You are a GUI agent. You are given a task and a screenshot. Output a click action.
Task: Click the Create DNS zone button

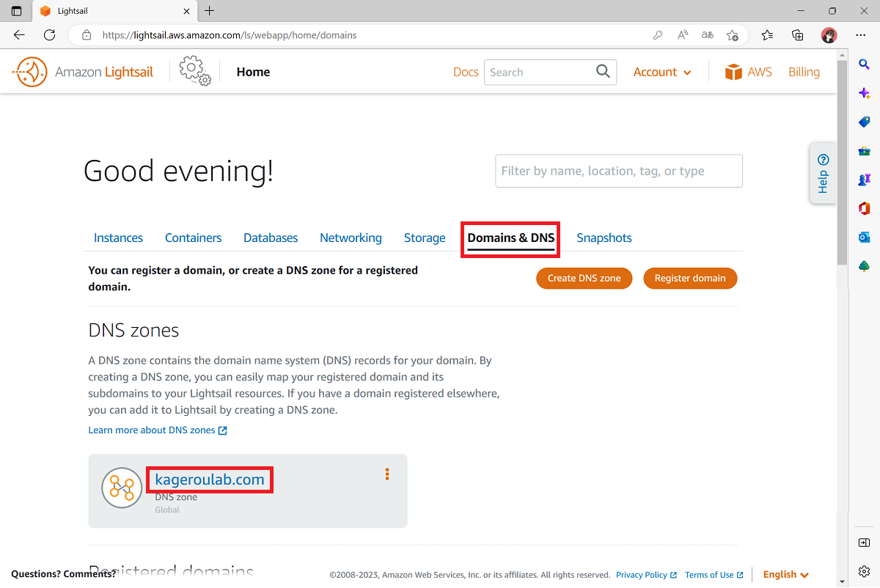[584, 278]
